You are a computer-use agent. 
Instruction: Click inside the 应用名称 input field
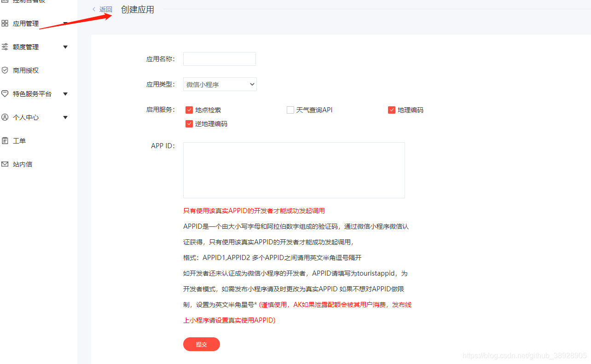219,58
